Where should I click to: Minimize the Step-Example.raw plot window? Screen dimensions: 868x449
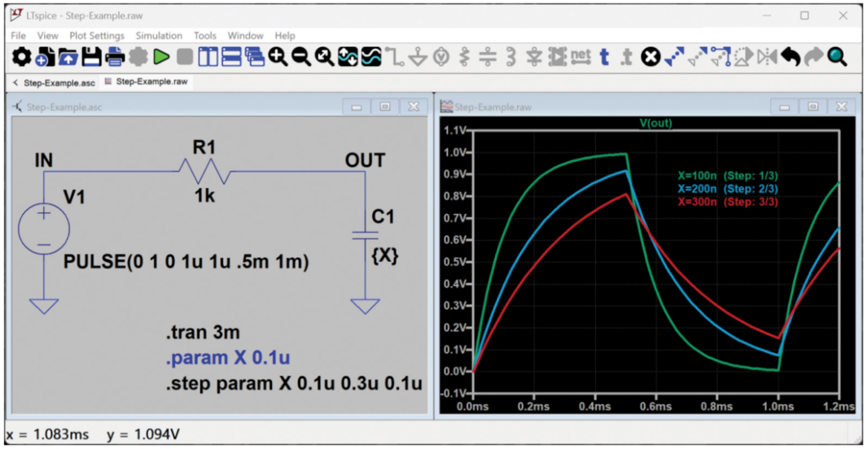(x=785, y=107)
